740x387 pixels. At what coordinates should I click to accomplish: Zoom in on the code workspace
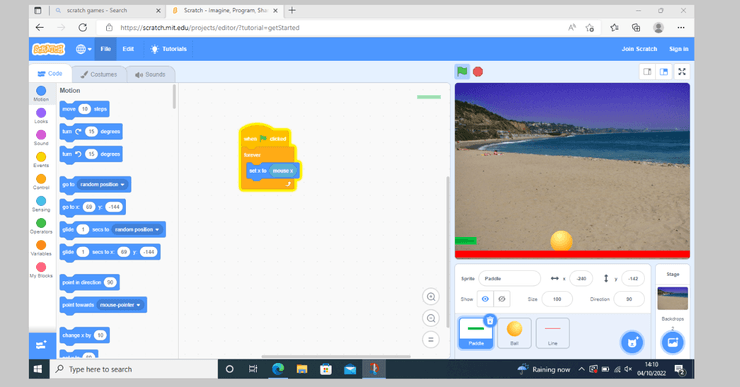coord(431,297)
